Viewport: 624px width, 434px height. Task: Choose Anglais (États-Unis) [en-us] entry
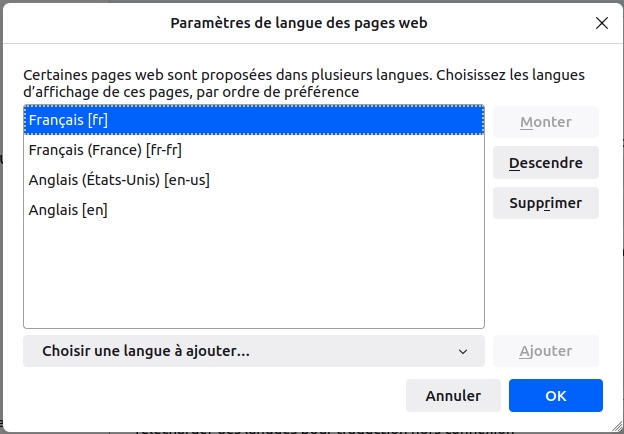tap(119, 180)
